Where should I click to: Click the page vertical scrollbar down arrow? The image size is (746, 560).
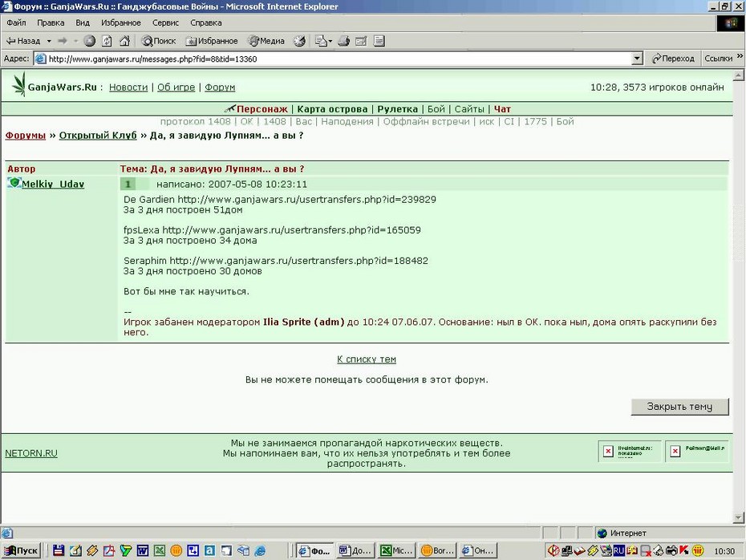click(x=739, y=517)
